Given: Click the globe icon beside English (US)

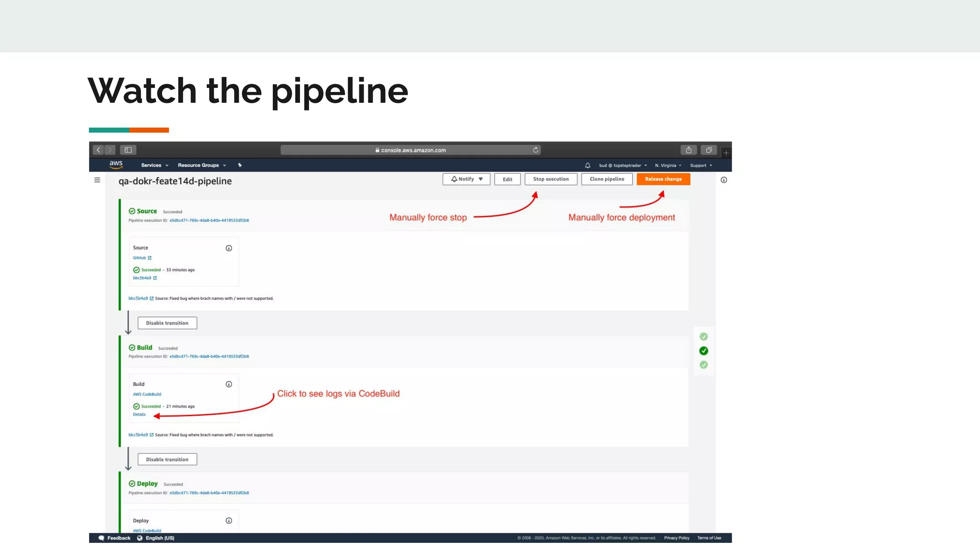Looking at the screenshot, I should coord(140,538).
